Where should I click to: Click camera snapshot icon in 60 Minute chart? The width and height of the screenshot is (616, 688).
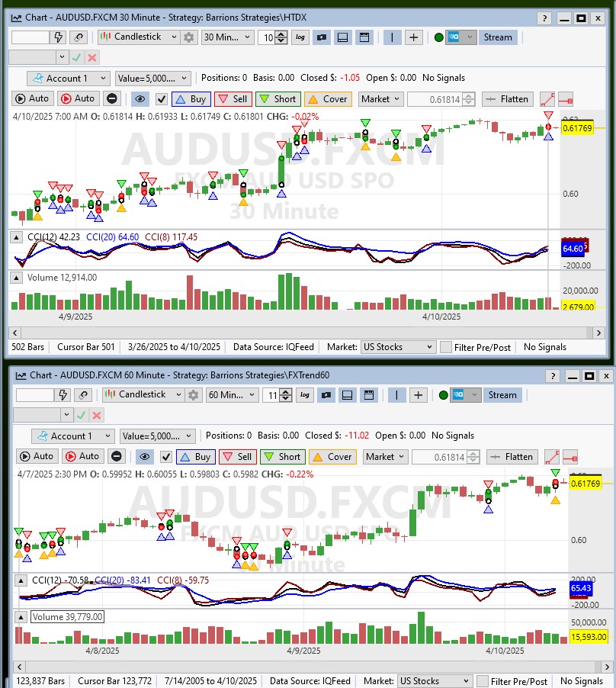pyautogui.click(x=326, y=395)
